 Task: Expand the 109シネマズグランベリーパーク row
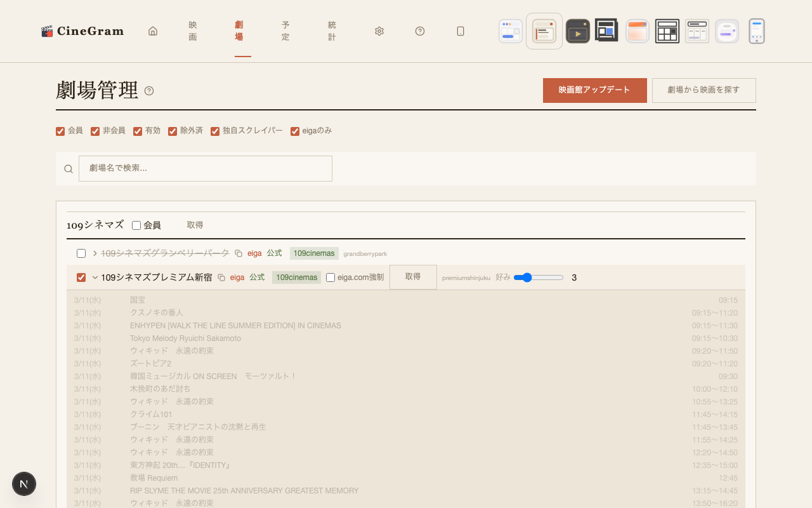click(95, 253)
